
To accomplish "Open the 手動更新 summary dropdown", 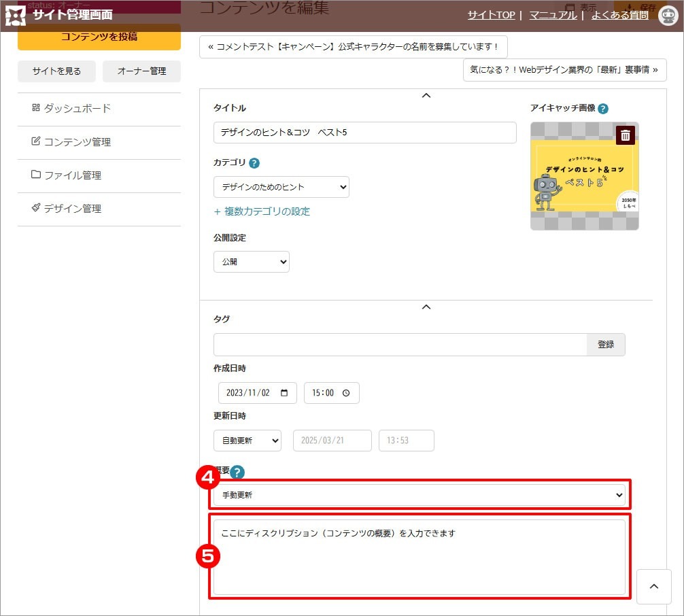I will coord(419,495).
